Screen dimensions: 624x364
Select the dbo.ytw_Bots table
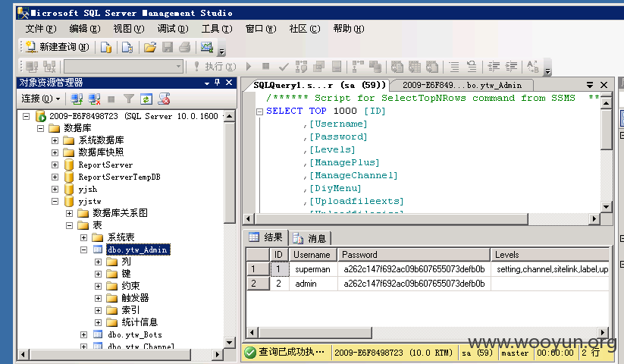click(x=134, y=334)
